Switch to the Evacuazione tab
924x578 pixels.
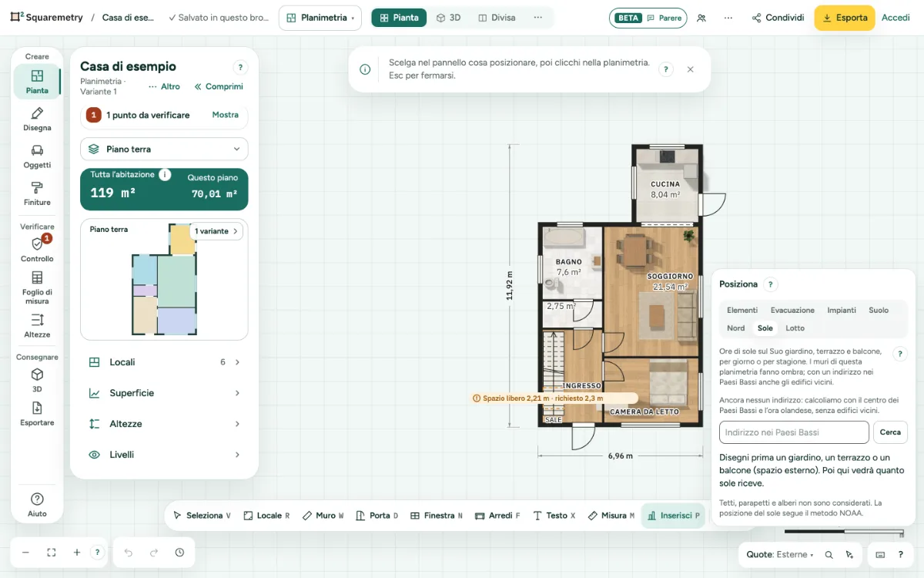[x=792, y=310]
